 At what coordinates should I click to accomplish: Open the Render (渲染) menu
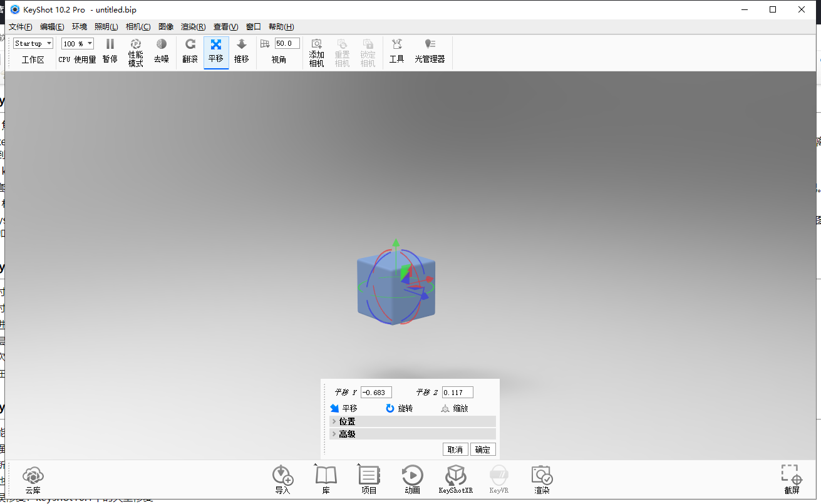[x=194, y=27]
